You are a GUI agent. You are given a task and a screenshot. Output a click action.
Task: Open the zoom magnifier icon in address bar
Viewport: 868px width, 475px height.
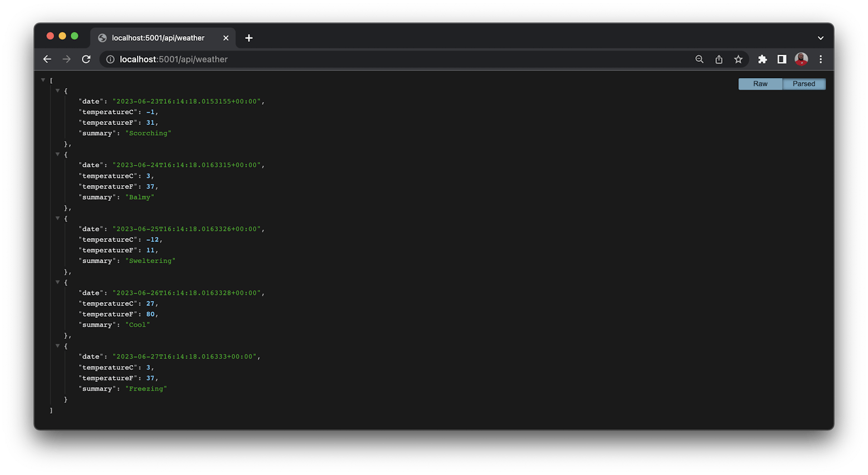[699, 59]
